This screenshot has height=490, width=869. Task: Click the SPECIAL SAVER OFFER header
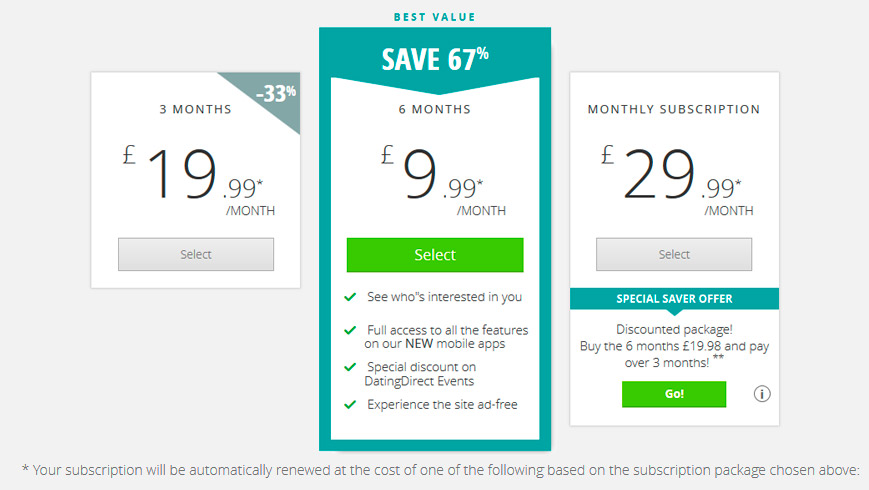(x=674, y=299)
